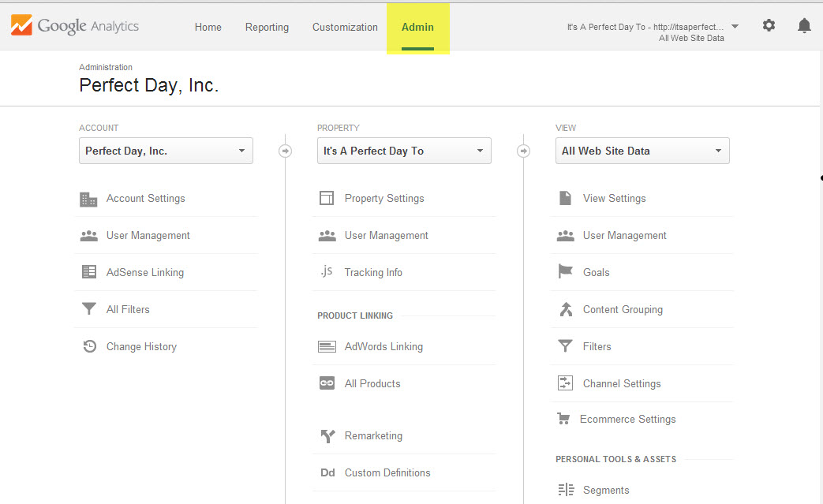Open Property Settings link

point(384,198)
